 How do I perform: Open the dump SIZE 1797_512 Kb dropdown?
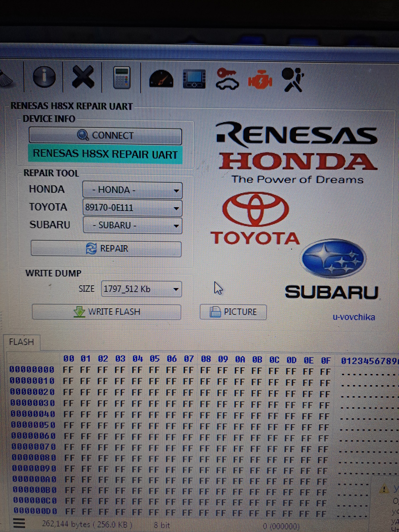coord(141,289)
